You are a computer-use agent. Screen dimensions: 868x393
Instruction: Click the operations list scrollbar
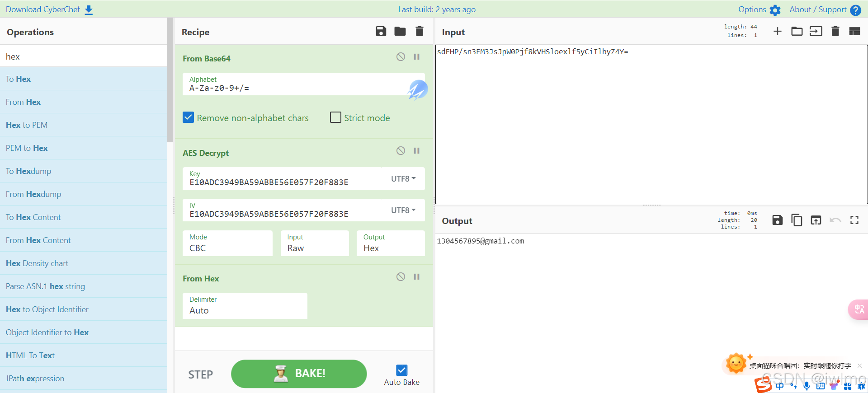pyautogui.click(x=170, y=80)
